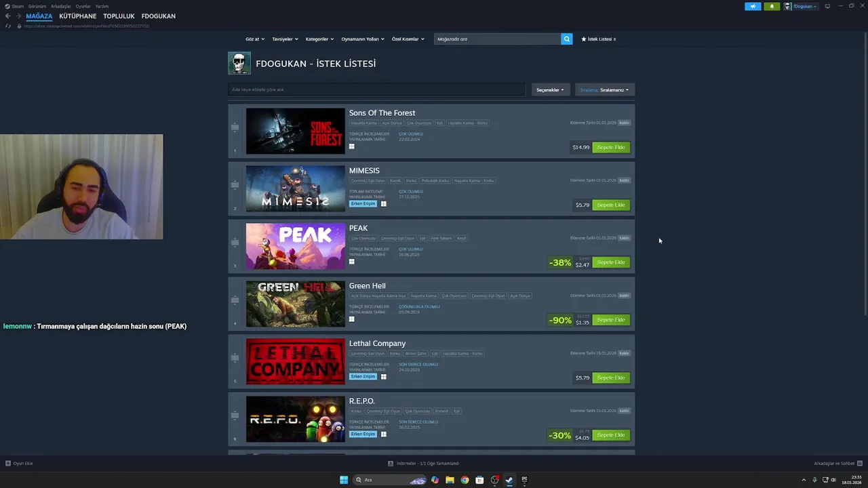This screenshot has width=868, height=488.
Task: Add PEAK to cart with Sepete Ekle
Action: (x=611, y=262)
